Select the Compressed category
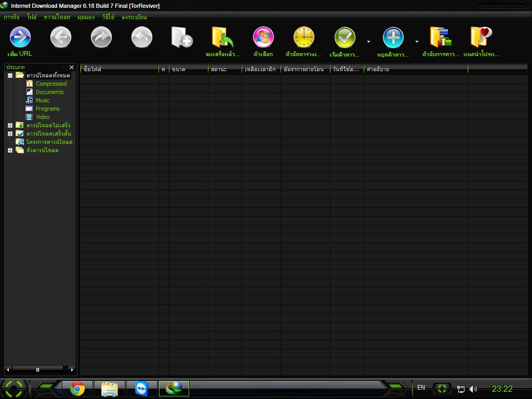The width and height of the screenshot is (532, 399). 51,84
